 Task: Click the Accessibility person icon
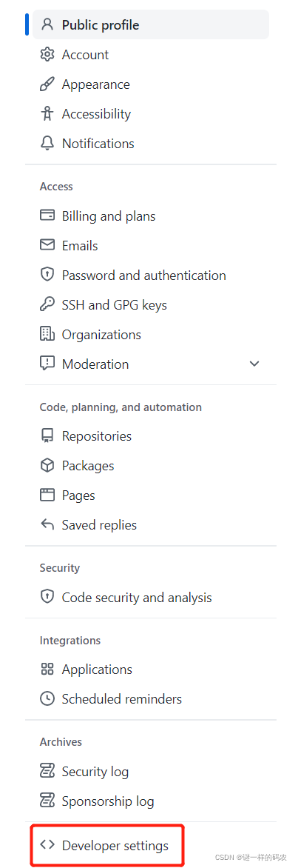tap(47, 113)
